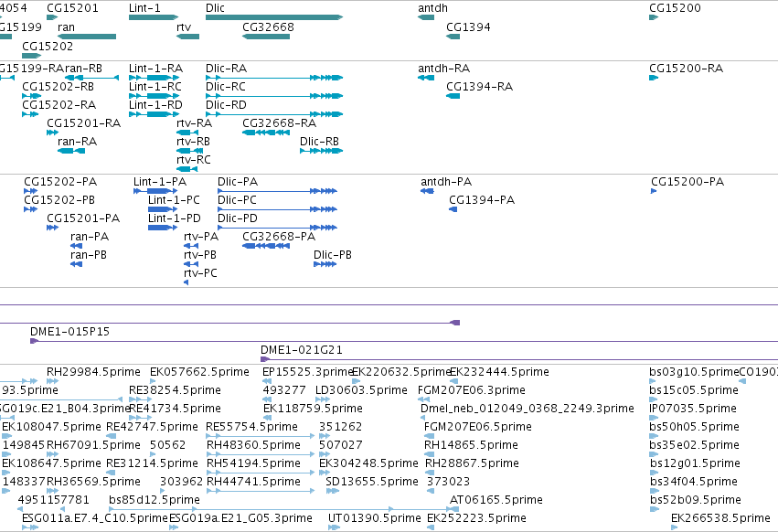Select the Lint-1-RA transcript label

point(155,68)
